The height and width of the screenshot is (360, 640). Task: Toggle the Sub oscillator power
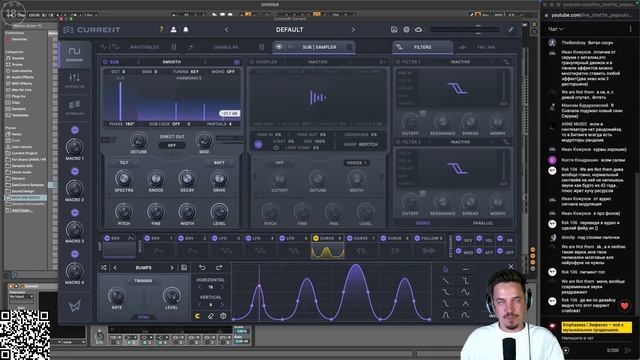(x=105, y=62)
